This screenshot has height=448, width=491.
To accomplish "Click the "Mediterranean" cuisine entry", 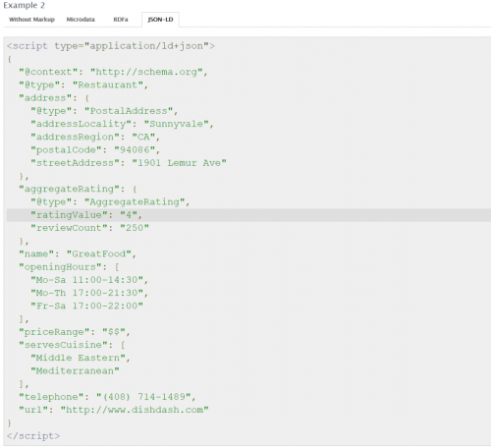I will [x=75, y=371].
